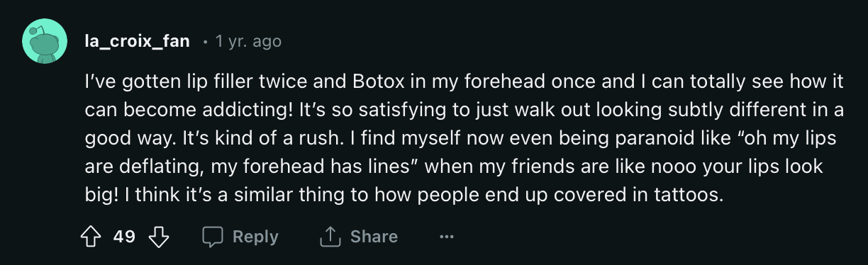868x265 pixels.
Task: Click the Share upload arrow icon
Action: point(331,237)
